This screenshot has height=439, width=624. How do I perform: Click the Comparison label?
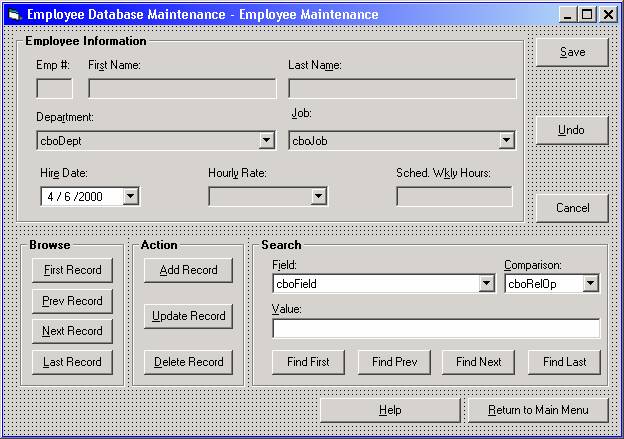tap(533, 265)
